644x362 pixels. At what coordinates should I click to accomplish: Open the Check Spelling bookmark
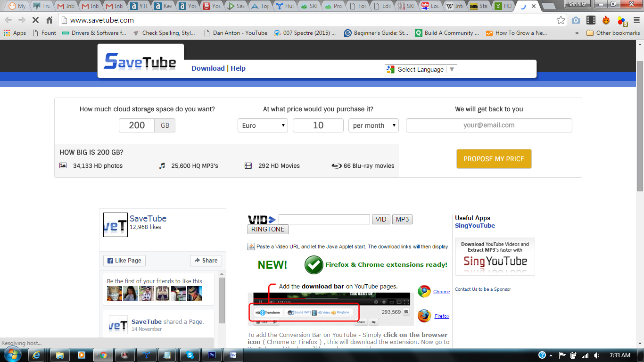click(164, 33)
